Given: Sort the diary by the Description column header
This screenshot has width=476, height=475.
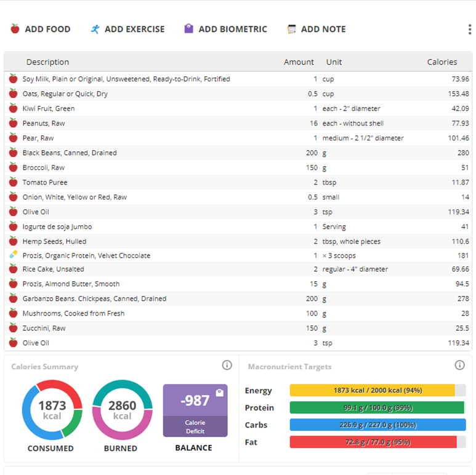Looking at the screenshot, I should pyautogui.click(x=47, y=62).
